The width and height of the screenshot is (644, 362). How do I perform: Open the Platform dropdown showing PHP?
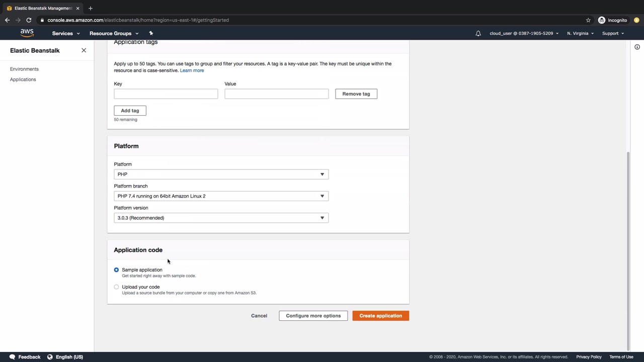[x=221, y=174]
